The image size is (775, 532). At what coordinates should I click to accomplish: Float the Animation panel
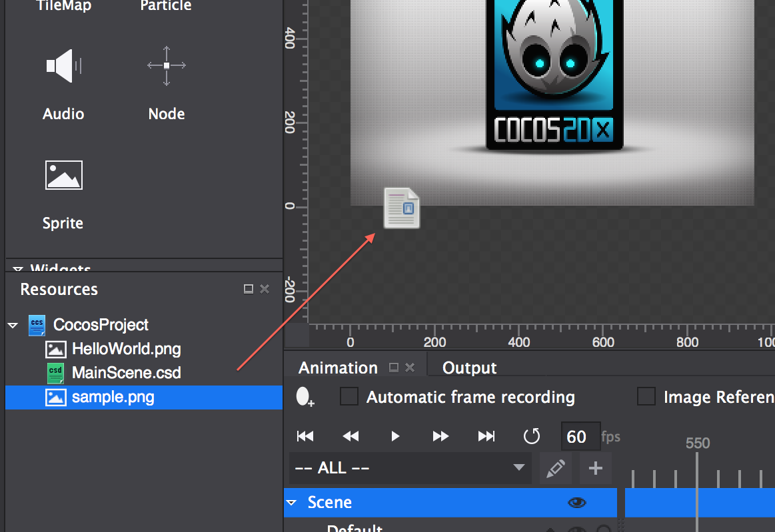pos(394,368)
